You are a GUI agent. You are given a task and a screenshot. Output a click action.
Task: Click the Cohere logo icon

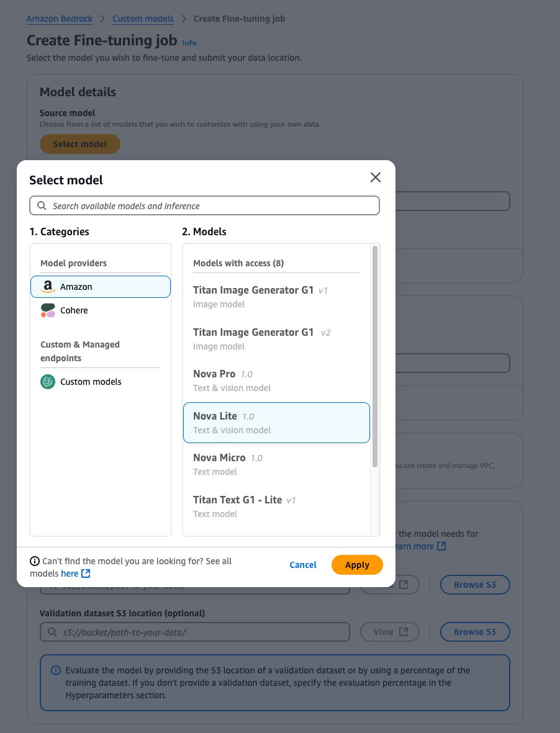point(48,310)
